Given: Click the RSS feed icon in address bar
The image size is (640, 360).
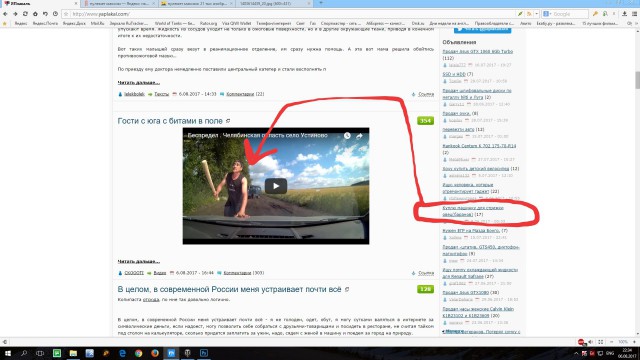Looking at the screenshot, I should coord(529,14).
